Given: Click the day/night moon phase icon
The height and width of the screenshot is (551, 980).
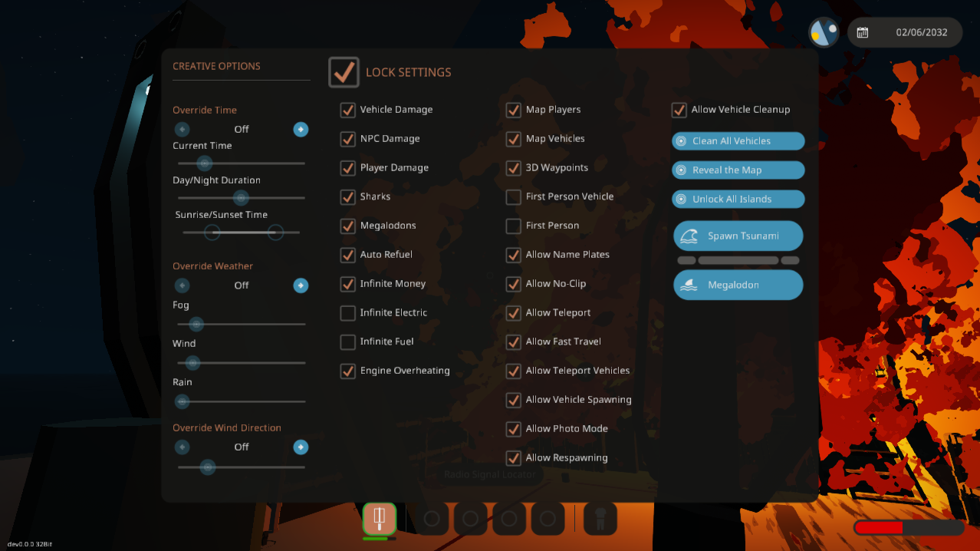Looking at the screenshot, I should coord(824,32).
